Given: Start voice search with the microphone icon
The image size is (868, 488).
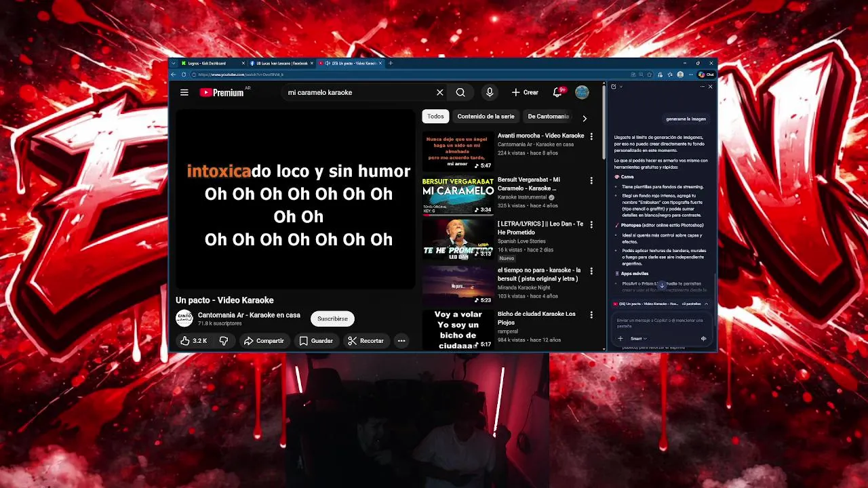Looking at the screenshot, I should pyautogui.click(x=490, y=92).
